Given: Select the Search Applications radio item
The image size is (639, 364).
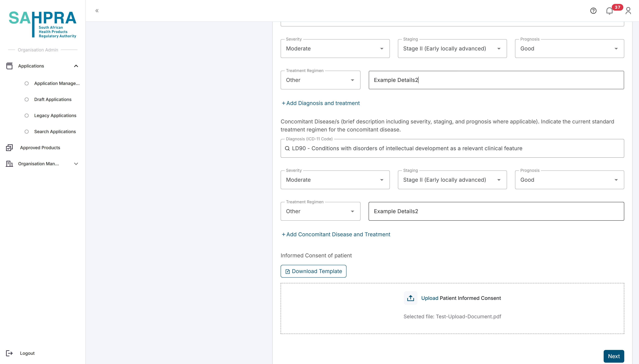Looking at the screenshot, I should click(x=26, y=132).
